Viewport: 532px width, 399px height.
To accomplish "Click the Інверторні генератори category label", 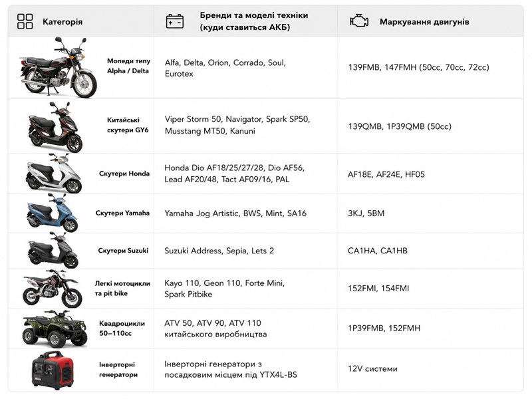I will point(118,370).
